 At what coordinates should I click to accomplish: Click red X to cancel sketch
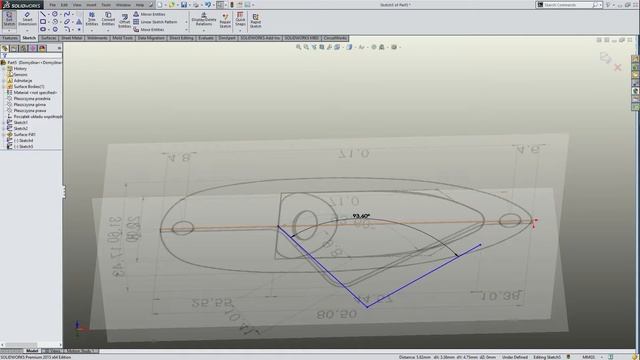pos(618,67)
